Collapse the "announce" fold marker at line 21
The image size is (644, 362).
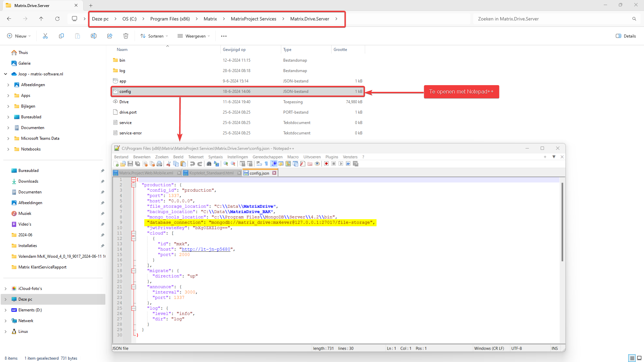click(x=134, y=287)
